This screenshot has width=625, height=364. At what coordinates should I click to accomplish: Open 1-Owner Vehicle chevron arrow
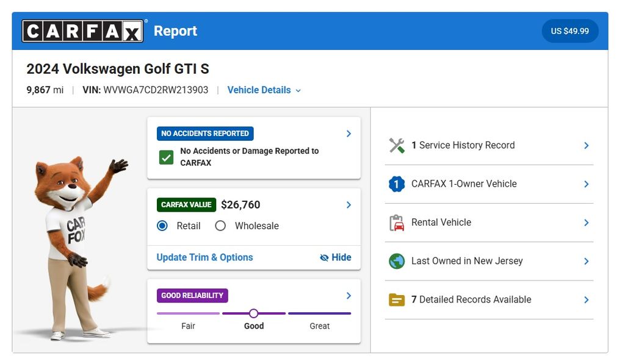(x=587, y=184)
